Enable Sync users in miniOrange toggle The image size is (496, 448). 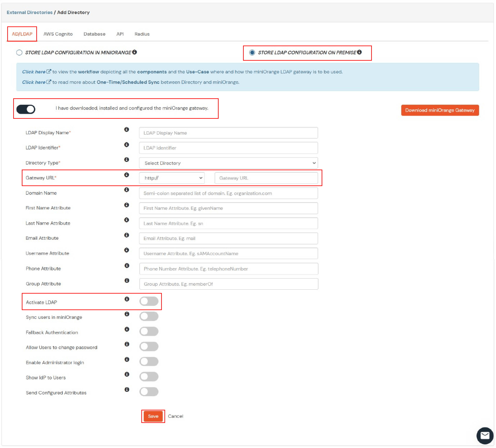[x=149, y=316]
